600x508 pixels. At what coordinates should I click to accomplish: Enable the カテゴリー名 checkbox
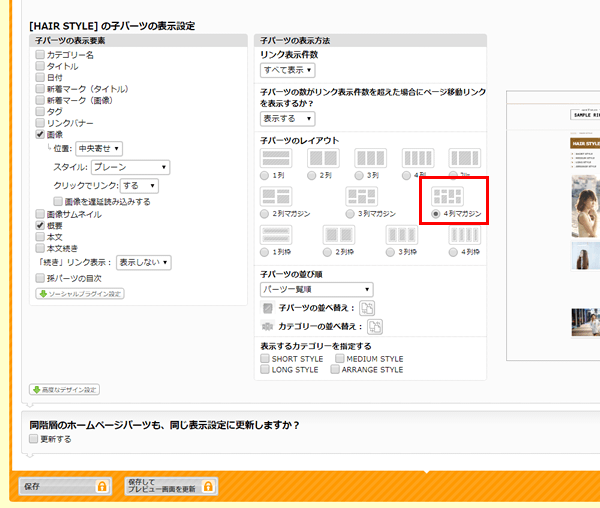[40, 55]
